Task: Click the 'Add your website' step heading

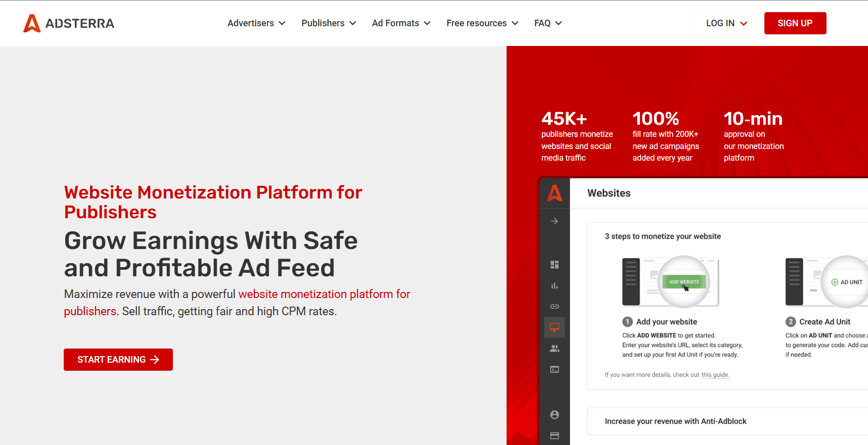Action: click(666, 322)
